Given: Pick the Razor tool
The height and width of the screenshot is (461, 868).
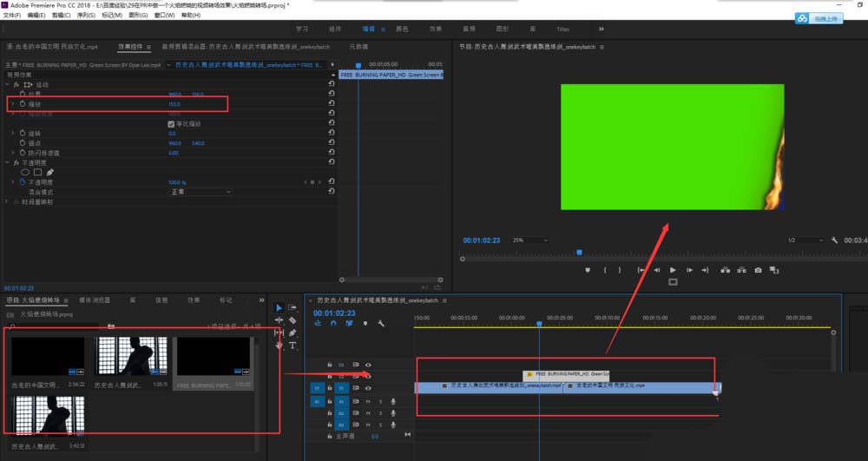Looking at the screenshot, I should coord(293,319).
